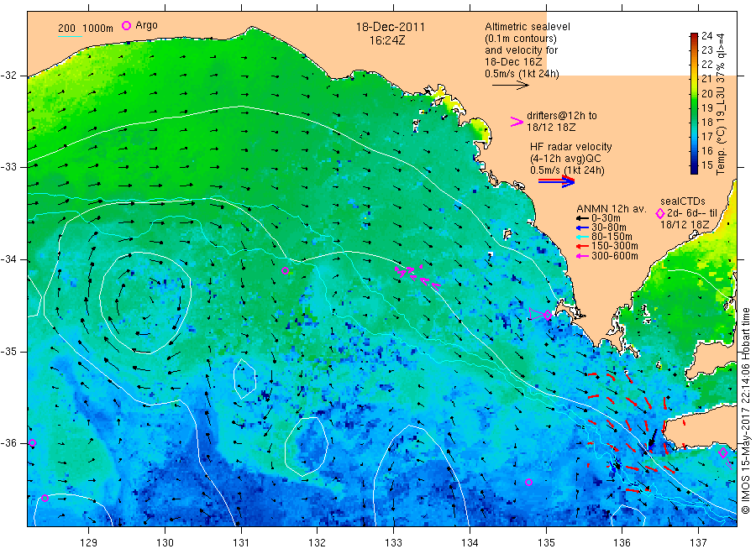Click the '132' longitude axis label
Screen dimensions: 756x554
318,543
